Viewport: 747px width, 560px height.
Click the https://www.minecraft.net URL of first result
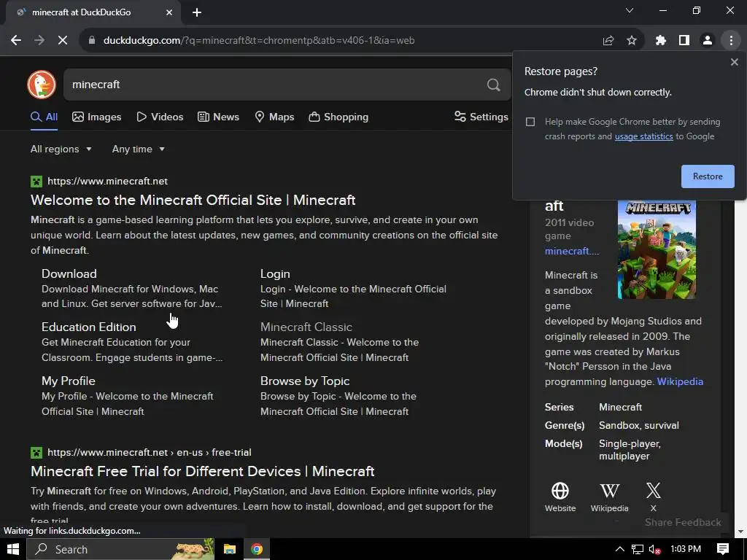coord(108,182)
